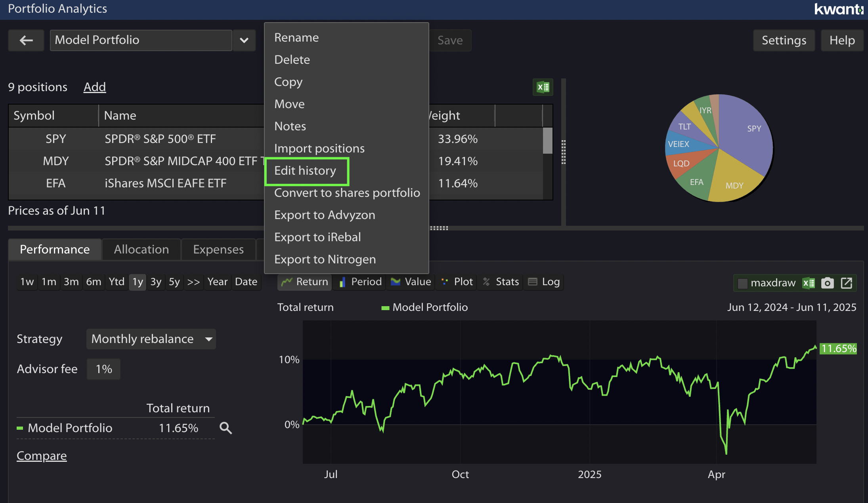868x503 pixels.
Task: Choose Convert to shares portfolio
Action: click(346, 192)
